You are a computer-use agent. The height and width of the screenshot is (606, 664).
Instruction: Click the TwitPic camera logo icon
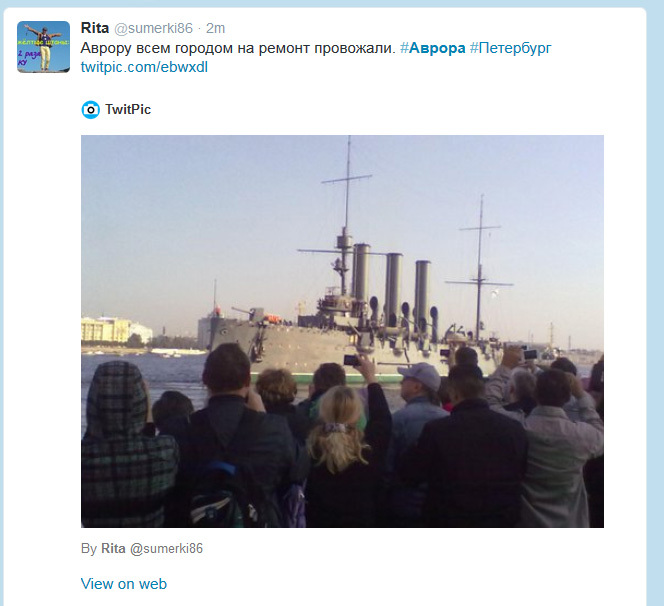point(90,110)
